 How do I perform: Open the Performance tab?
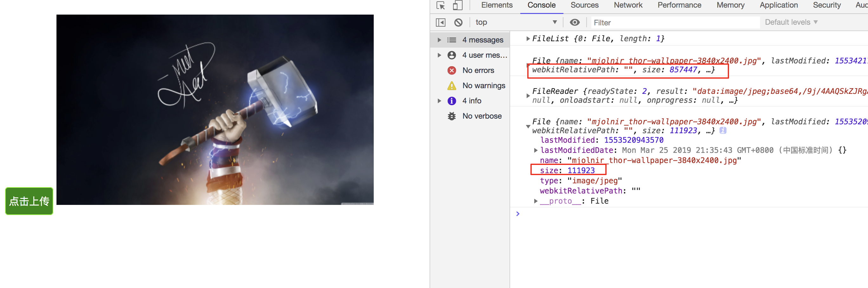(679, 5)
